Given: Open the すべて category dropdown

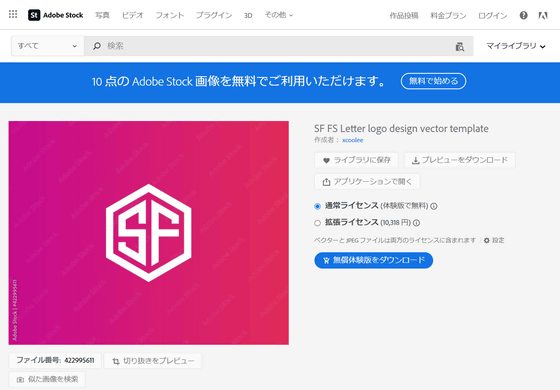Looking at the screenshot, I should click(x=48, y=46).
